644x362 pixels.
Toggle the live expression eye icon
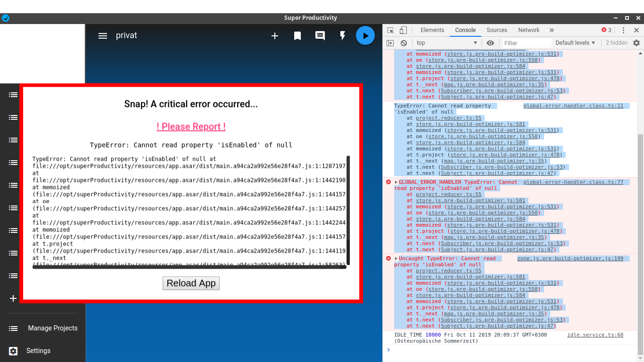490,42
